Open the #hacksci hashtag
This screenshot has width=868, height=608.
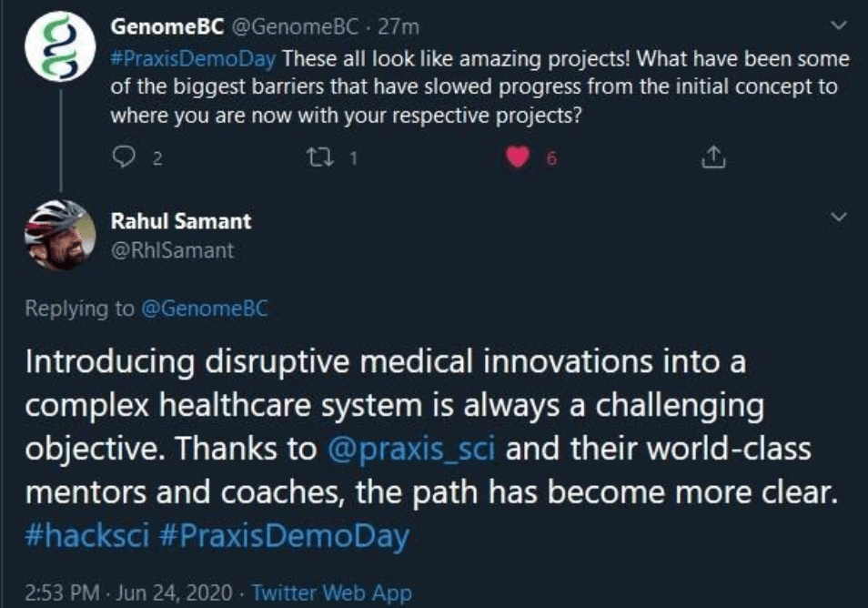[85, 536]
